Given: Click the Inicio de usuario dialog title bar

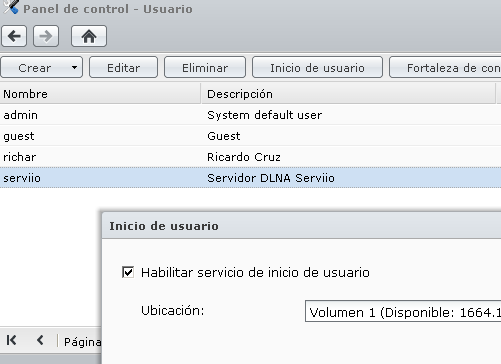Looking at the screenshot, I should pos(301,226).
